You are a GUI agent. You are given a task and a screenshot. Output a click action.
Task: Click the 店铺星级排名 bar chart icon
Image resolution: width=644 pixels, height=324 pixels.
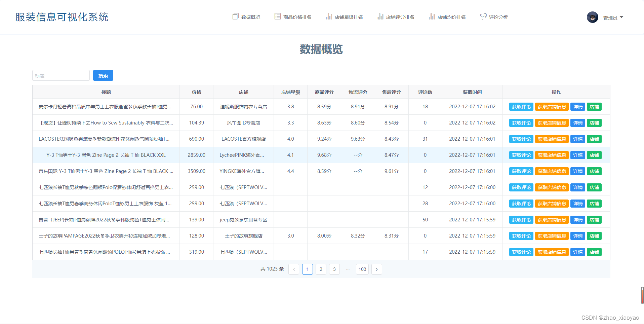pyautogui.click(x=329, y=16)
